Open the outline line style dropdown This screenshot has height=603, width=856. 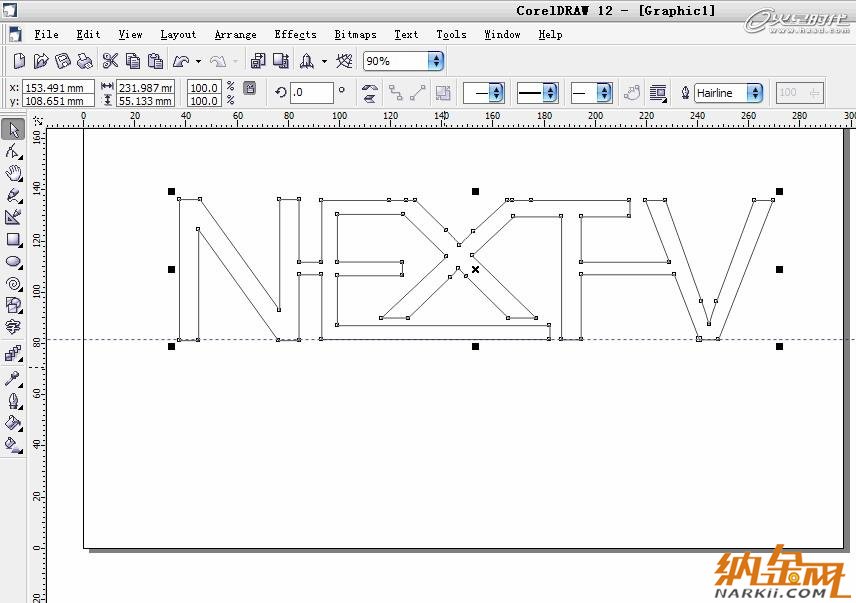[550, 93]
